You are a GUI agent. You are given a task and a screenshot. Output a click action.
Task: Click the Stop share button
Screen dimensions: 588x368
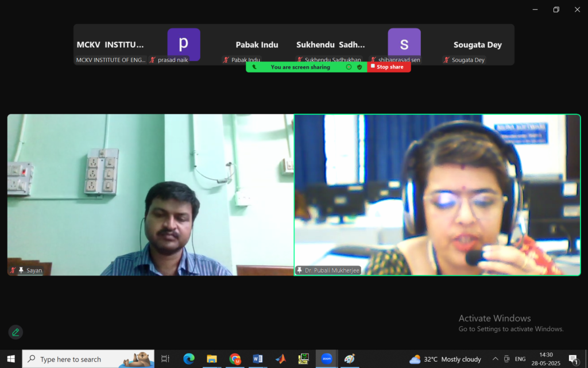coord(389,67)
